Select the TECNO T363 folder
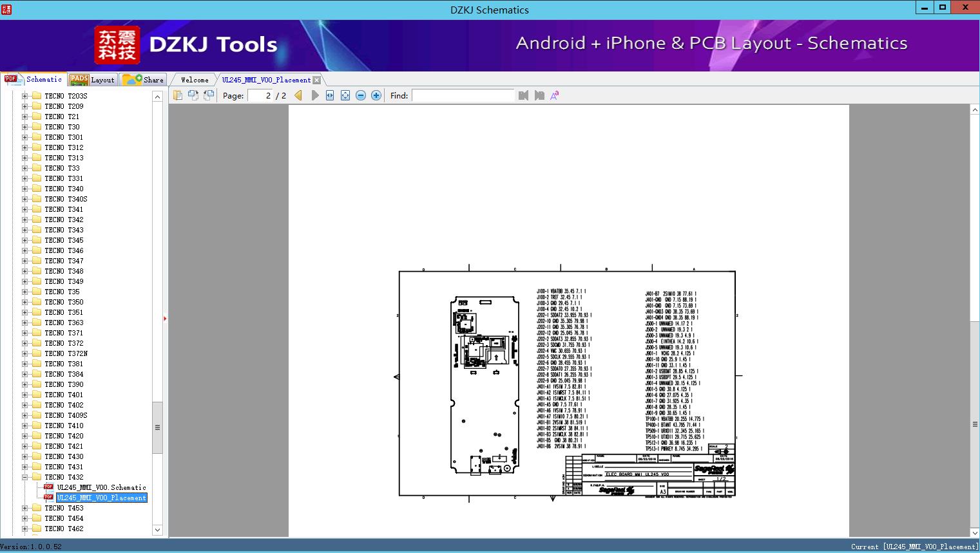980x553 pixels. pyautogui.click(x=64, y=323)
